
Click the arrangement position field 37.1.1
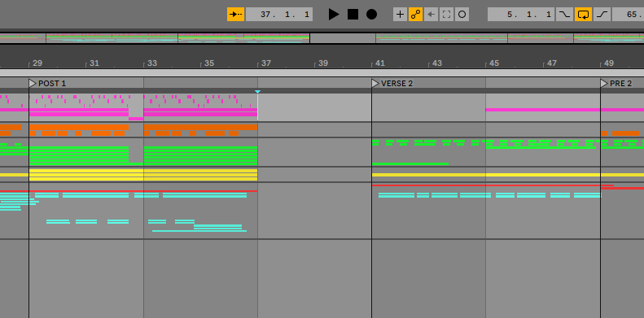pos(279,15)
